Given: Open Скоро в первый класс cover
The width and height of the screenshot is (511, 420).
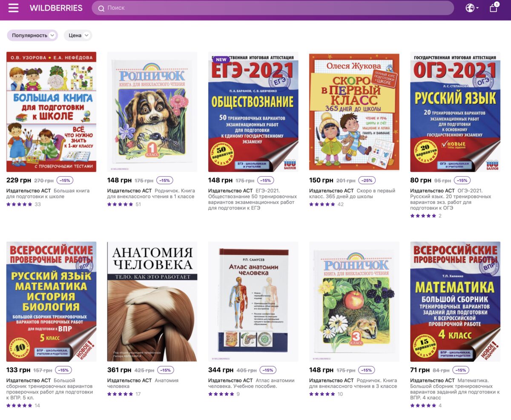Looking at the screenshot, I should [354, 112].
